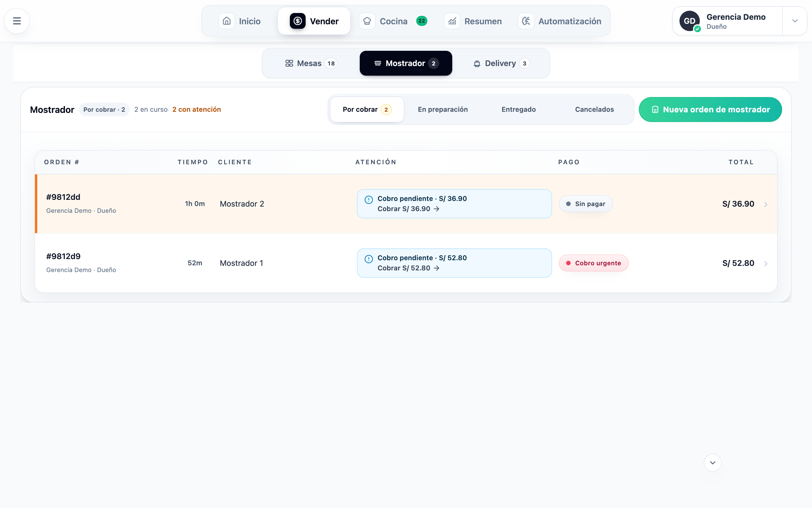Viewport: 812px width, 508px height.
Task: Show En preparación orders
Action: pos(443,110)
